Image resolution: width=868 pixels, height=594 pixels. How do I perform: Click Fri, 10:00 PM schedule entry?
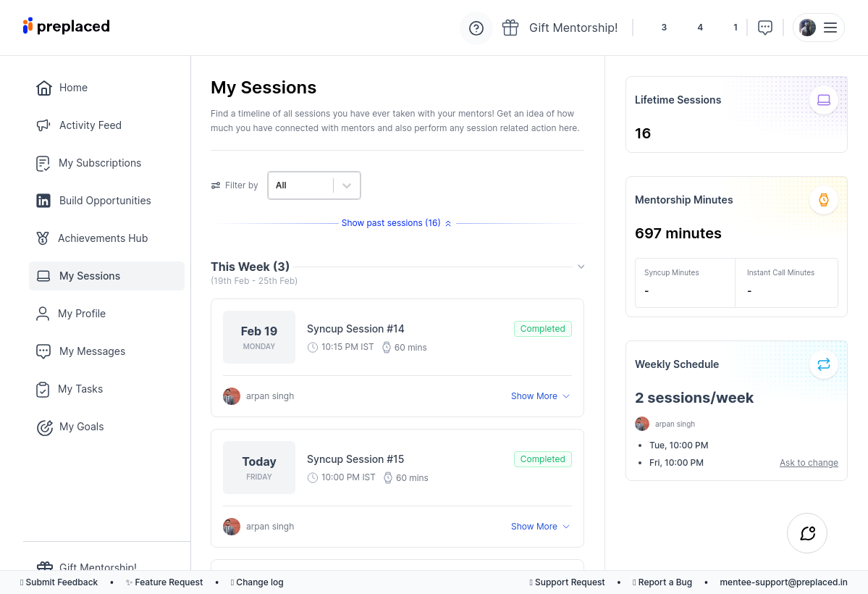coord(676,463)
